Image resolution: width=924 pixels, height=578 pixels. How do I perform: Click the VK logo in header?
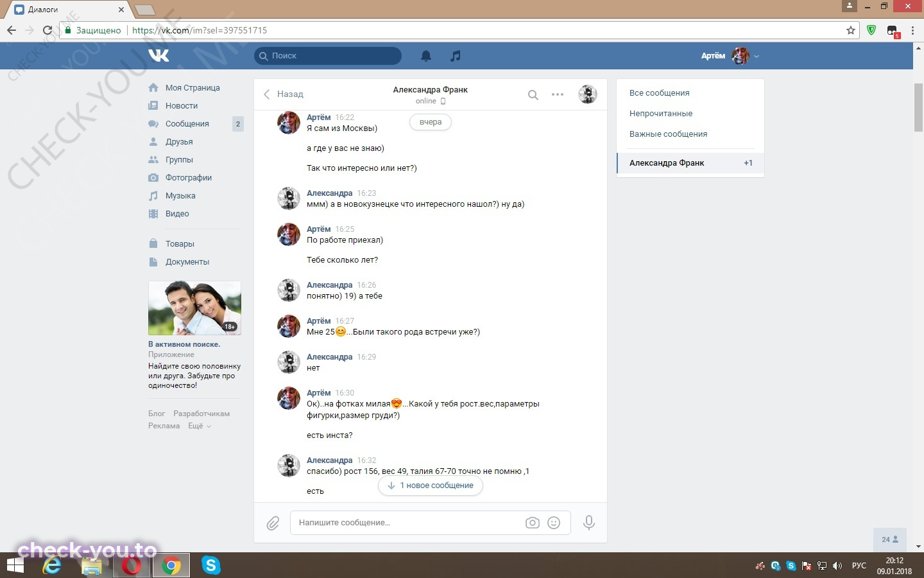click(x=158, y=56)
